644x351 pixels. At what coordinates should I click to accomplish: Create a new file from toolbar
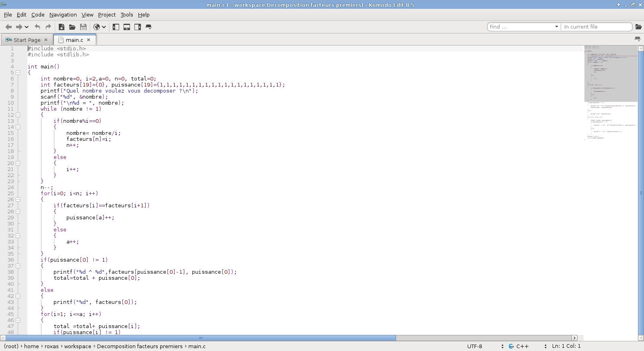(x=62, y=27)
